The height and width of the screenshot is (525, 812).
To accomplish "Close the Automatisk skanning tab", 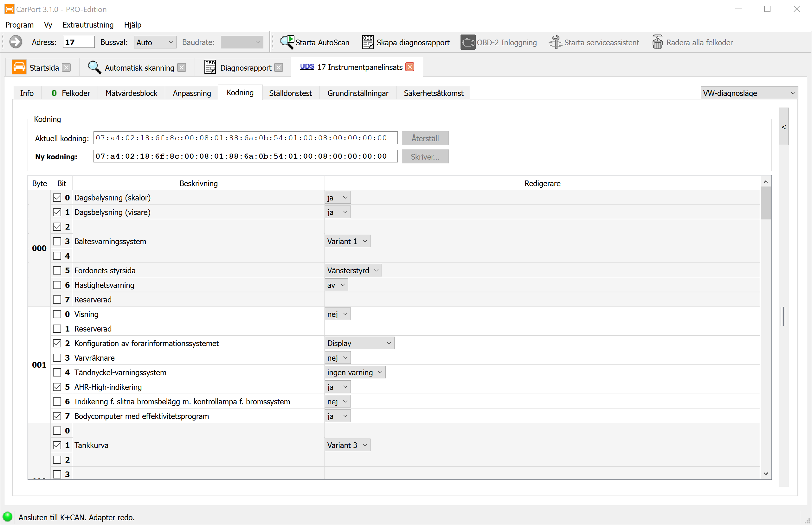I will click(182, 67).
